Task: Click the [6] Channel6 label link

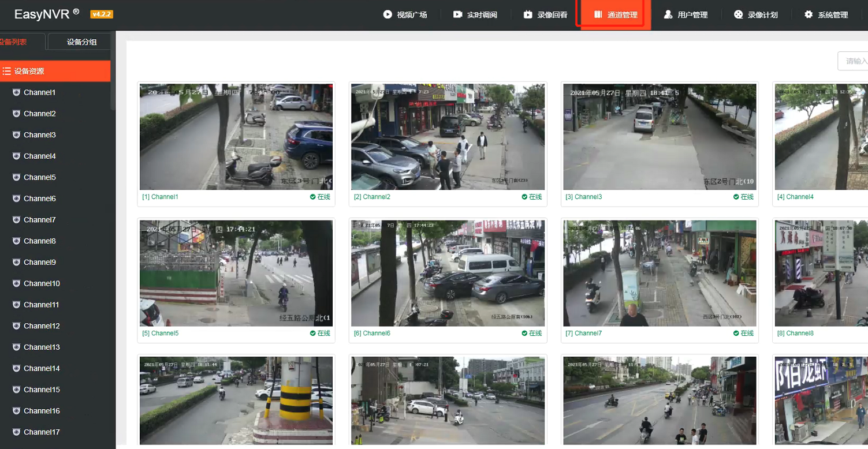Action: (x=372, y=333)
